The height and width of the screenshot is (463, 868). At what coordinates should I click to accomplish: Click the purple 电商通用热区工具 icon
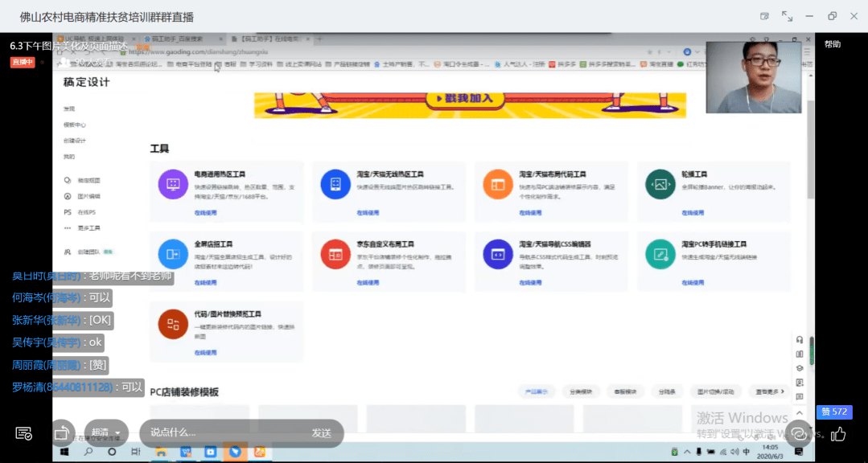172,184
